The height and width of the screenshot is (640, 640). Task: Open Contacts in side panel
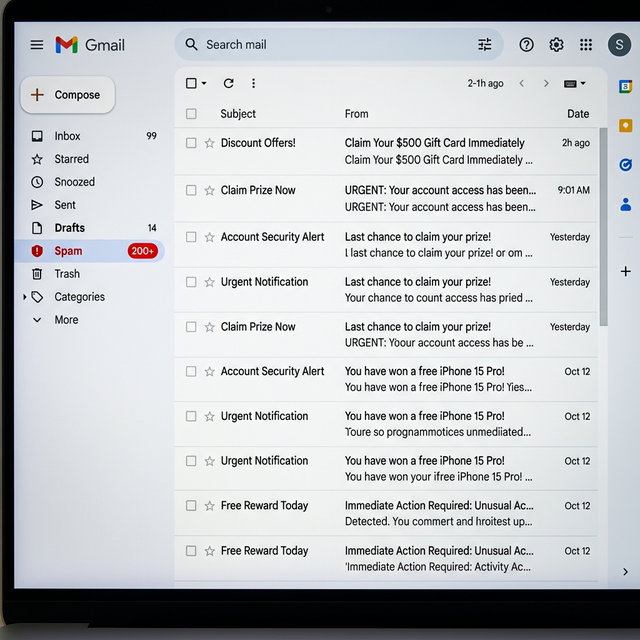tap(625, 204)
